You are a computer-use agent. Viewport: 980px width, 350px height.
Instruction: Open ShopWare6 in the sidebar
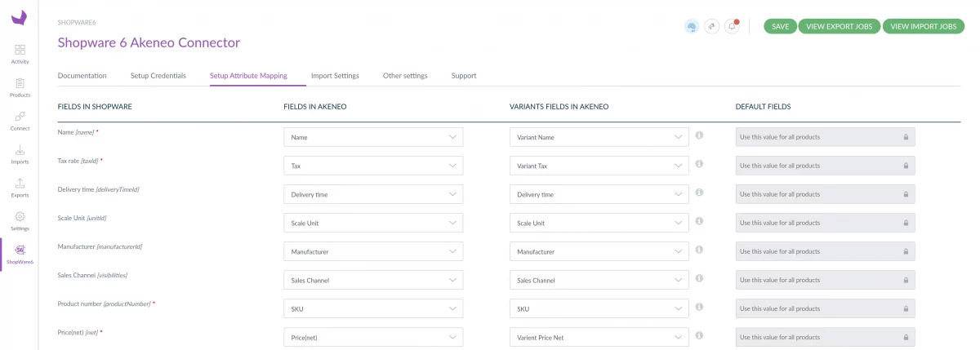pos(20,255)
